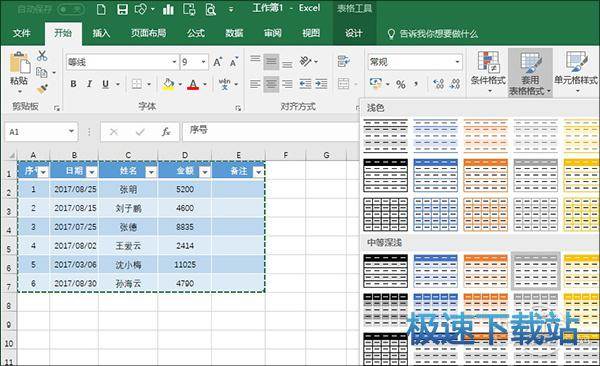The height and width of the screenshot is (366, 600).
Task: Click Increase Font Size icon
Action: 218,62
